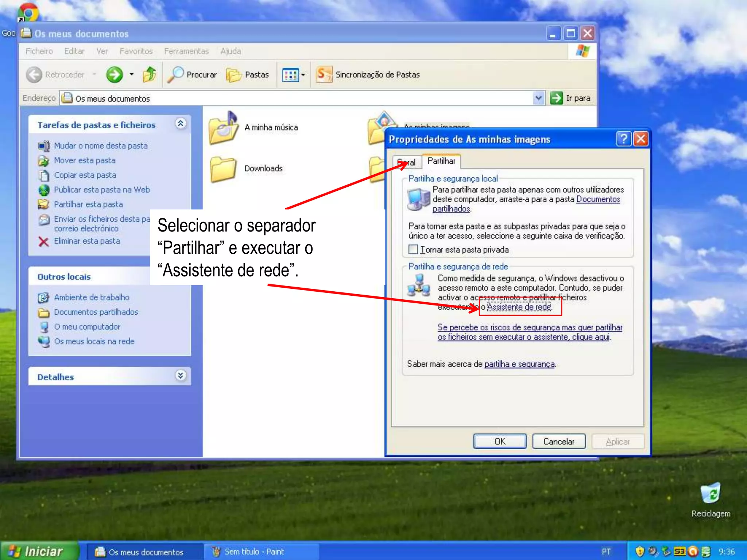Expand the Detalhes panel
Viewport: 747px width, 560px height.
[x=181, y=376]
